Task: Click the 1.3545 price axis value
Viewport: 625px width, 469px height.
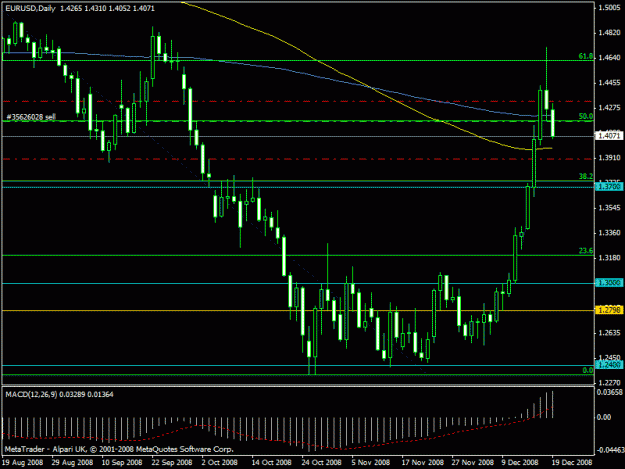Action: [609, 208]
